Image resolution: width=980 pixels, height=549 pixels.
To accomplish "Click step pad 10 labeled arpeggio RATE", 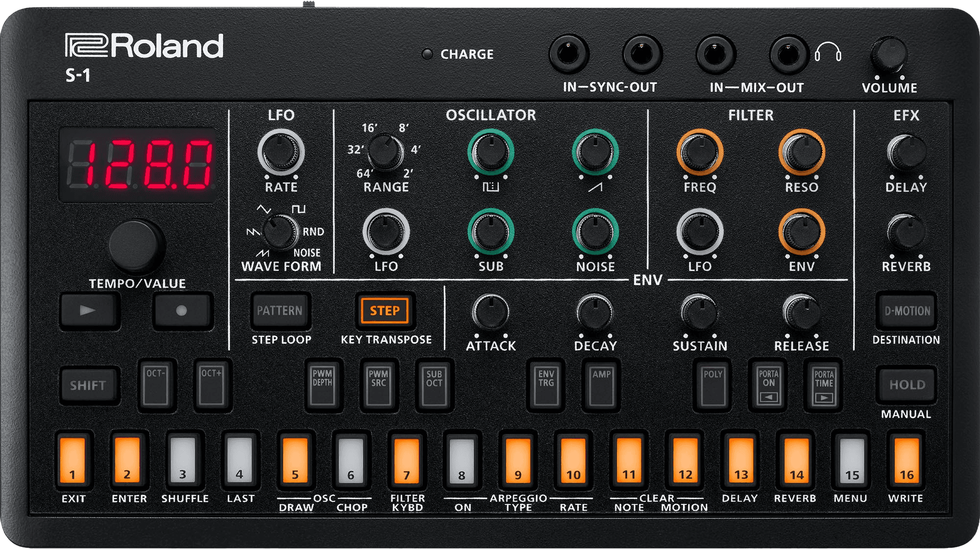I will (573, 460).
